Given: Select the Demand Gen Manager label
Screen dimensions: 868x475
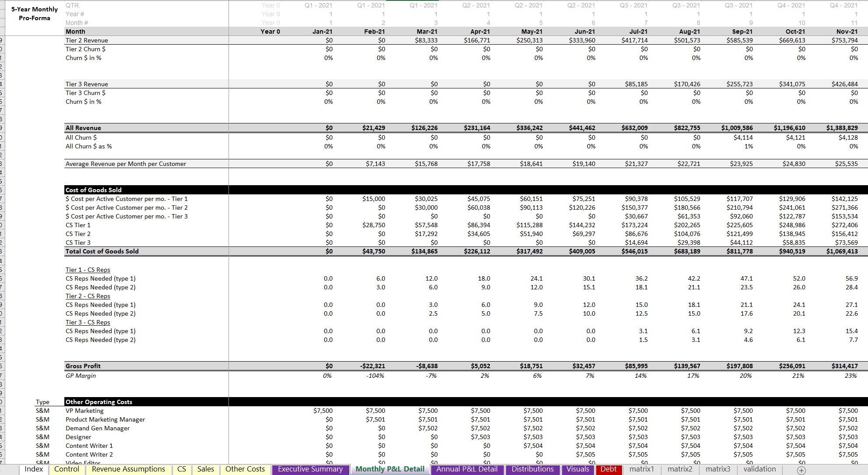Looking at the screenshot, I should tap(98, 428).
